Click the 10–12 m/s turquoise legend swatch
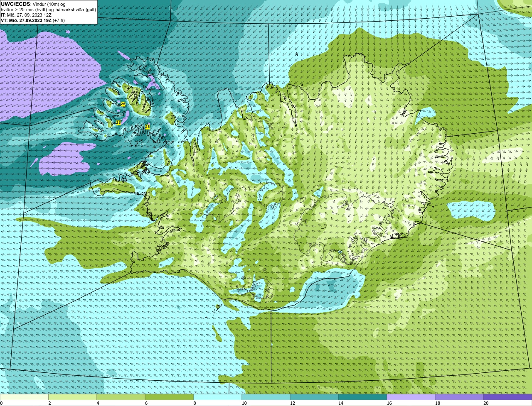Viewport: 532px width, 406px height. 266,397
